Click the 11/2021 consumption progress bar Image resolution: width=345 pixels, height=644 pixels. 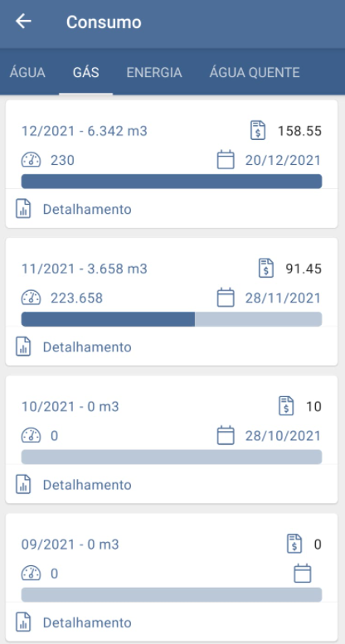point(172,319)
